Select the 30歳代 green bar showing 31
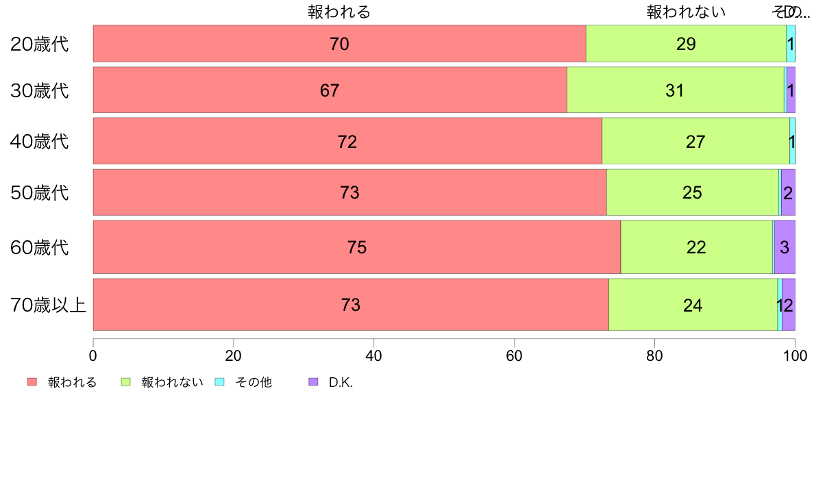 coord(676,90)
